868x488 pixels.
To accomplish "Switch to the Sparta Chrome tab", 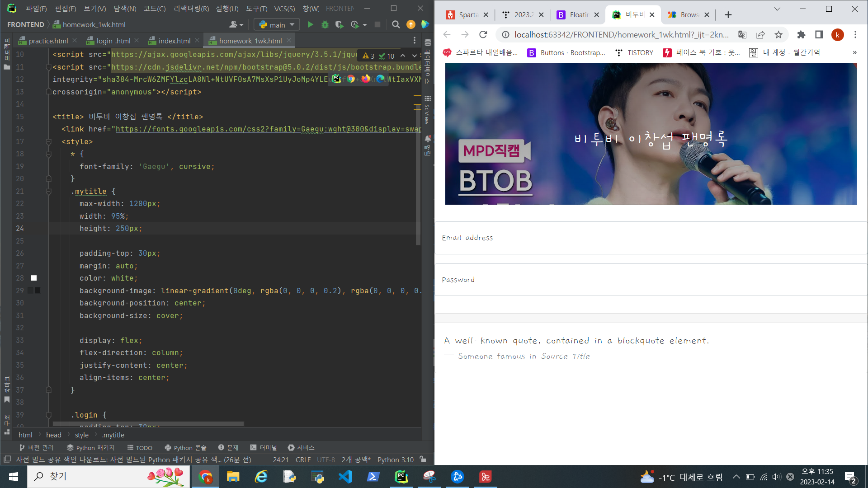I will [x=468, y=14].
